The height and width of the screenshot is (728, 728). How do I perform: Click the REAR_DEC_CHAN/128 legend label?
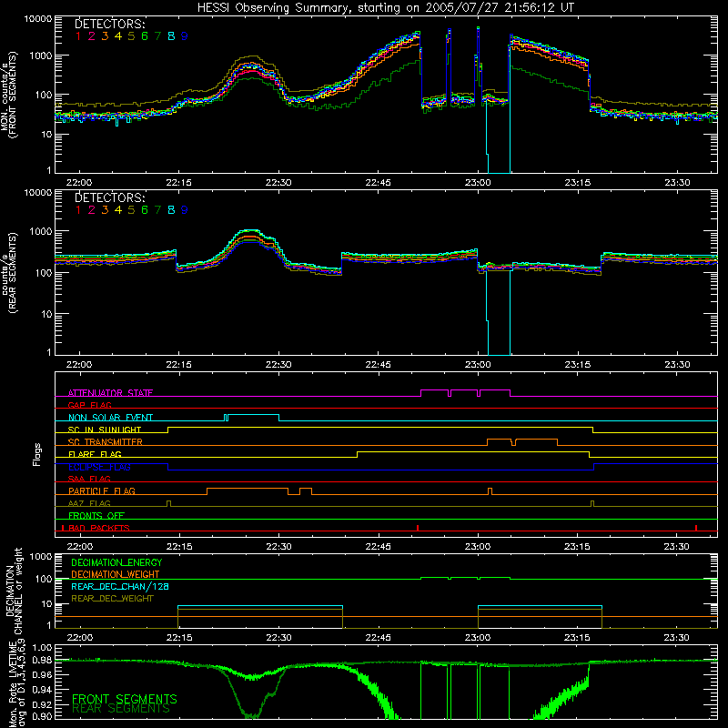pyautogui.click(x=120, y=586)
